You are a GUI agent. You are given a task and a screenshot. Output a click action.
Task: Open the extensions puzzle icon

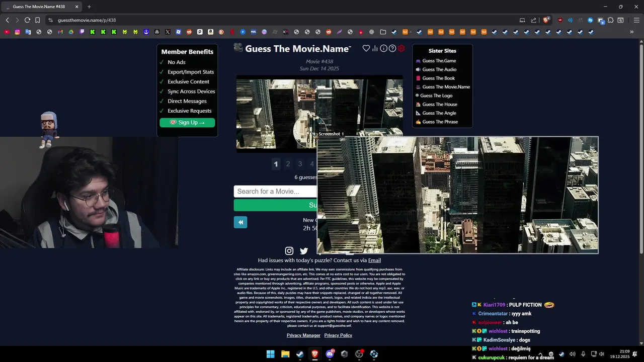click(610, 20)
